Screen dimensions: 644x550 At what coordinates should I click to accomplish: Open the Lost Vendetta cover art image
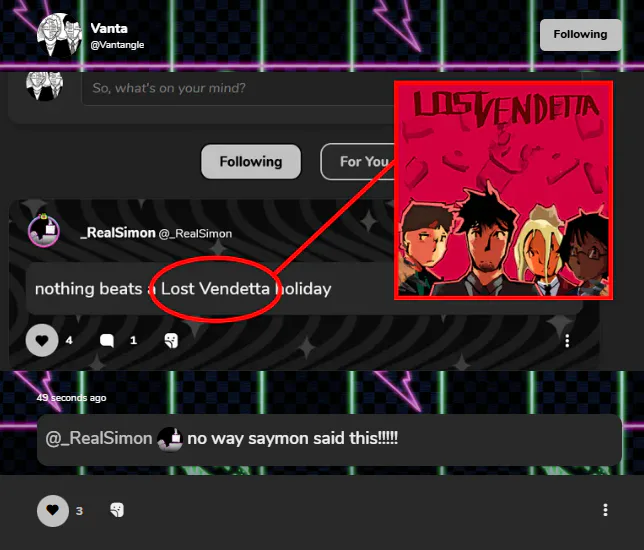[504, 190]
